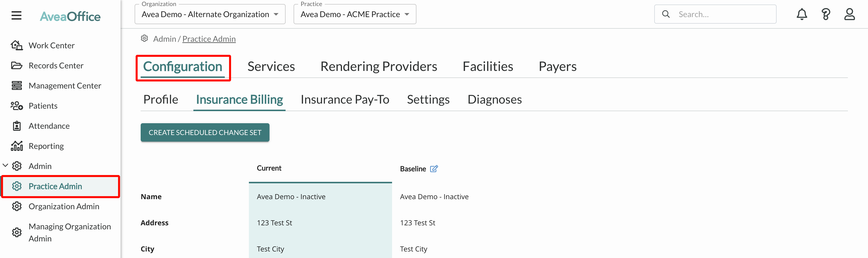Switch to the Payers tab
This screenshot has width=868, height=258.
tap(557, 67)
